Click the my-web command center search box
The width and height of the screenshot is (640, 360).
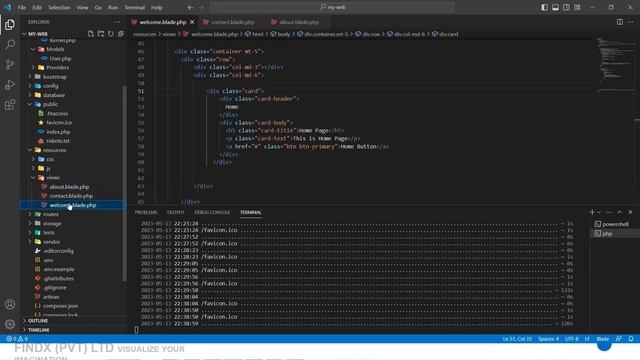332,7
